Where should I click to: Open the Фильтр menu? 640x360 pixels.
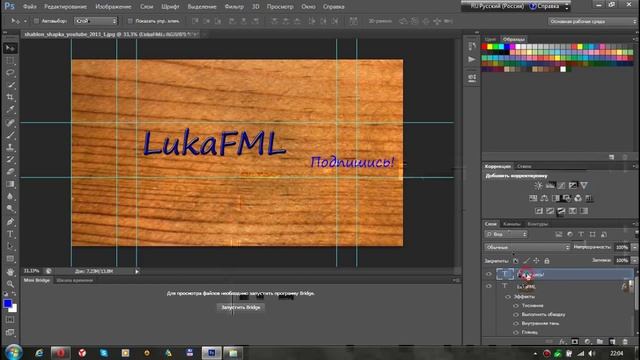234,7
